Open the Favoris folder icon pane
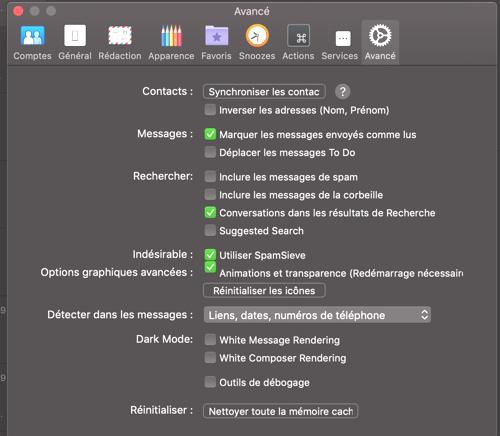 (x=216, y=43)
